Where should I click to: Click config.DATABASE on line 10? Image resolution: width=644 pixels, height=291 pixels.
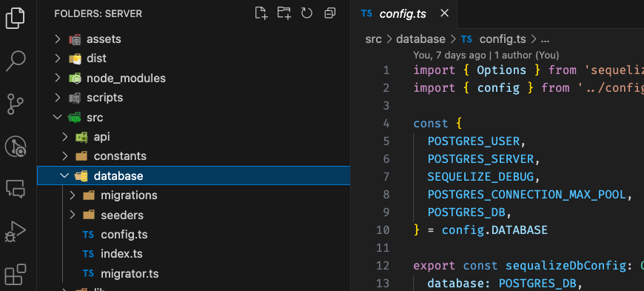495,230
